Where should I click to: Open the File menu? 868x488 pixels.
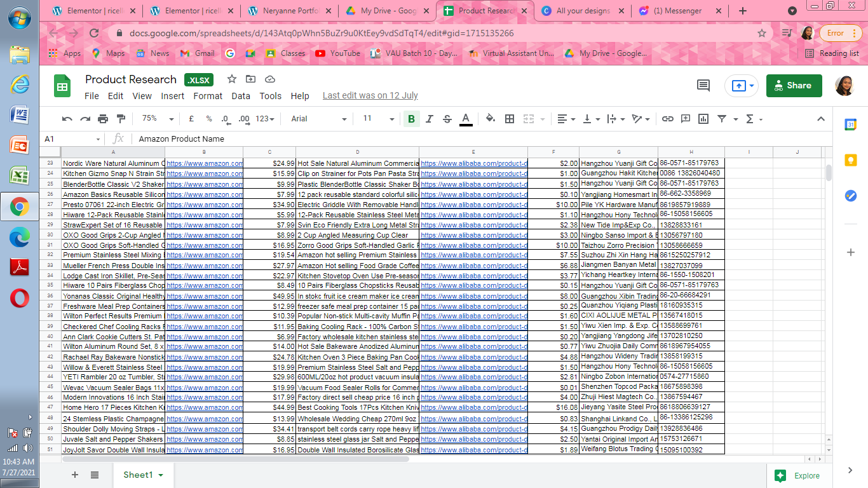point(92,96)
